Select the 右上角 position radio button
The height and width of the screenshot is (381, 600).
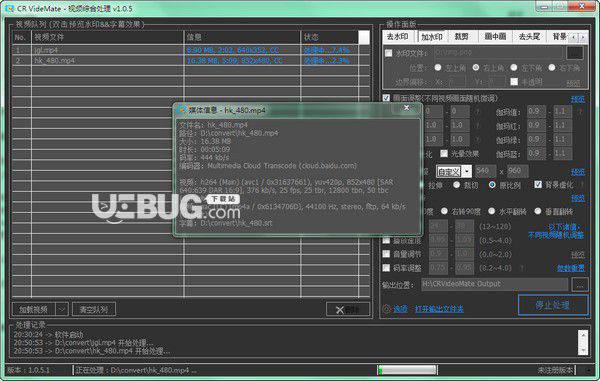pos(476,68)
